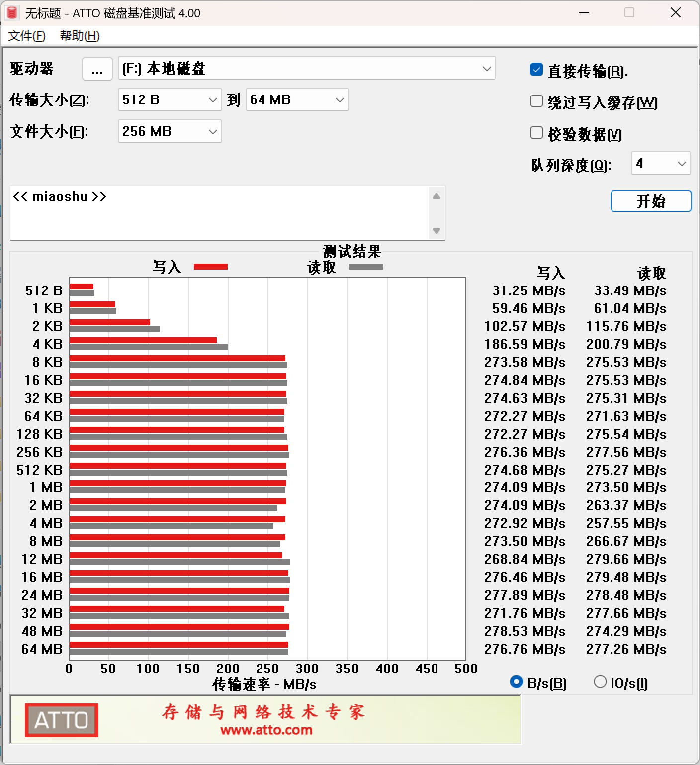Image resolution: width=700 pixels, height=765 pixels.
Task: Click the 测试结果 chart heading
Action: click(x=352, y=251)
